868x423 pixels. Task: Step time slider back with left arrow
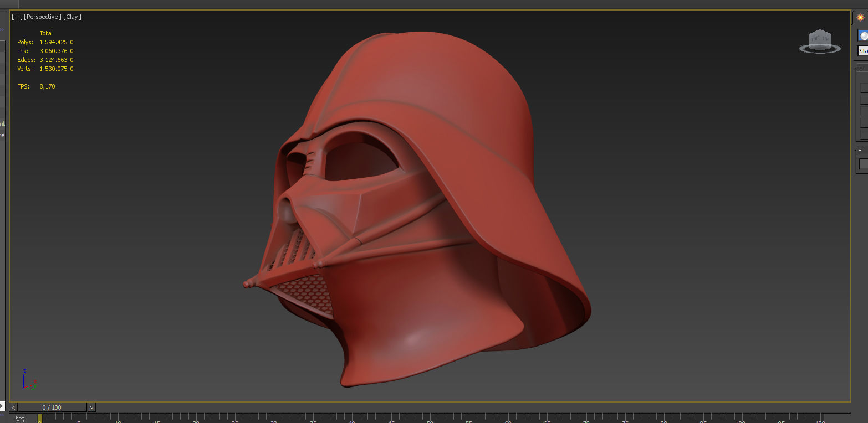[13, 407]
